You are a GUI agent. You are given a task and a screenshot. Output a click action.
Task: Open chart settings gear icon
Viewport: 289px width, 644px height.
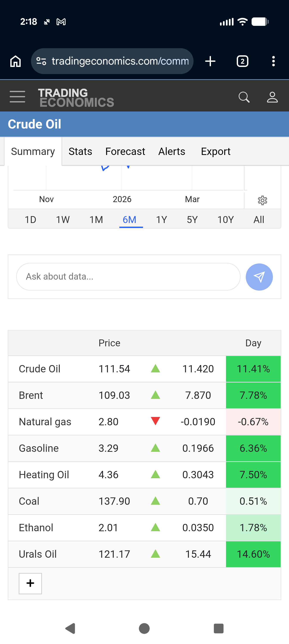[x=262, y=200]
